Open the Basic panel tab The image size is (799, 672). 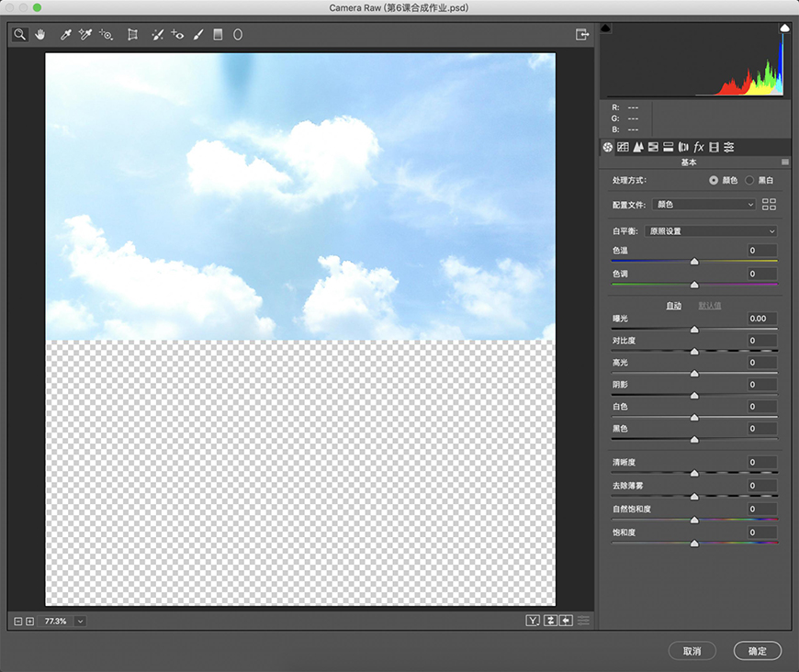[x=607, y=147]
